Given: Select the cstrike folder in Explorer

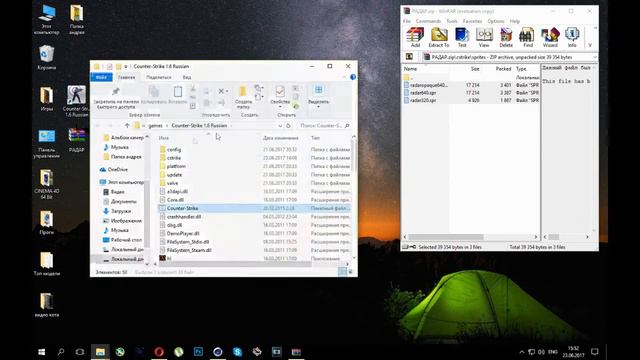Looking at the screenshot, I should point(174,158).
